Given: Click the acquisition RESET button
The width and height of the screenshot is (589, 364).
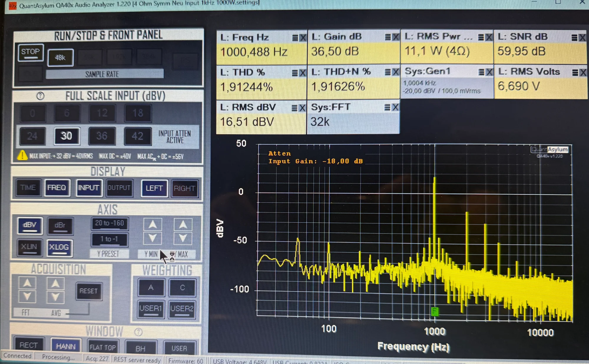Looking at the screenshot, I should (x=89, y=291).
